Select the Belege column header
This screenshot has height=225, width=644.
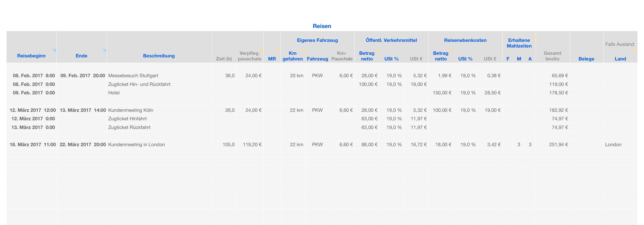pos(586,59)
